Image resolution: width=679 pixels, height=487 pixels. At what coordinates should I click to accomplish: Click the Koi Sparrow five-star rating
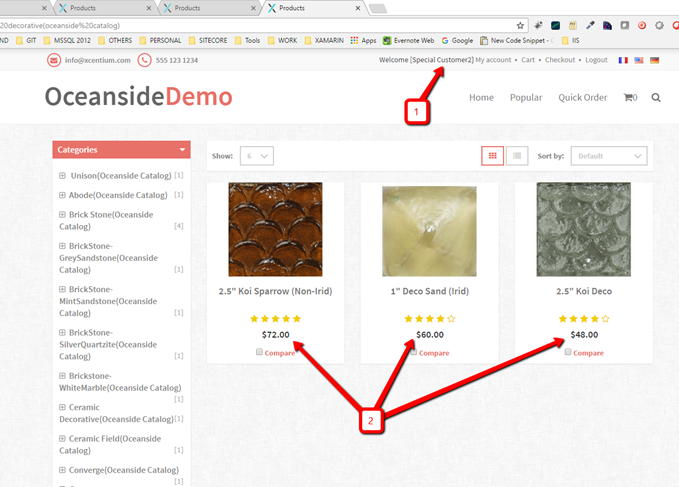pos(275,319)
